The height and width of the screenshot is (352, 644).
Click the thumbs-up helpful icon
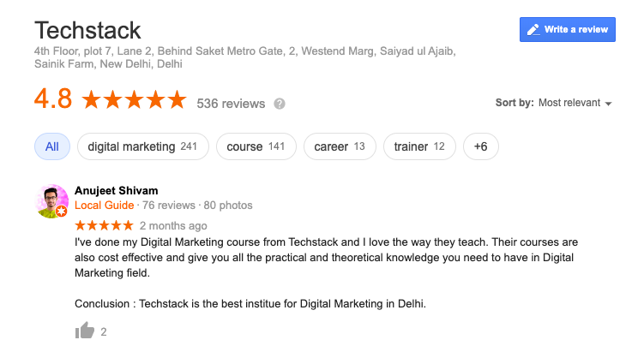click(84, 331)
